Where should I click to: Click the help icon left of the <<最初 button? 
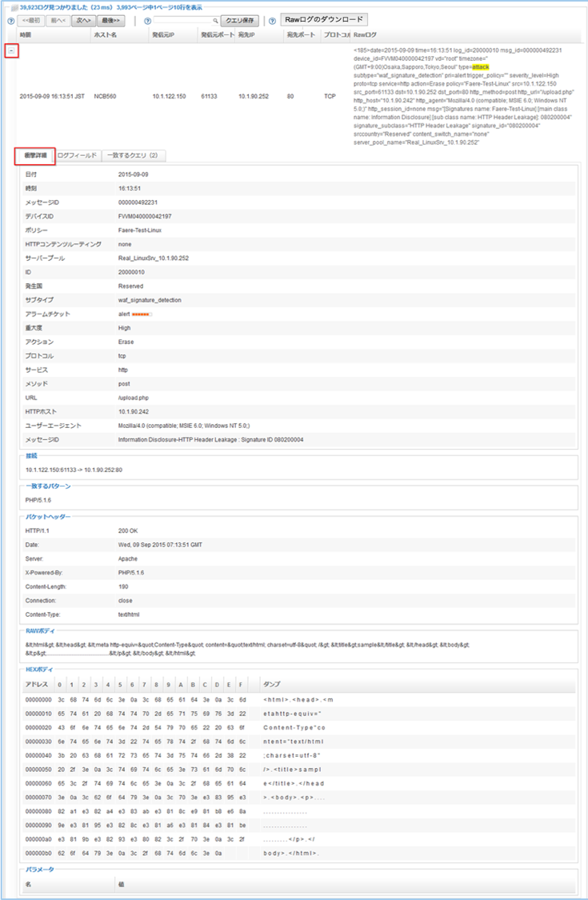tap(10, 21)
